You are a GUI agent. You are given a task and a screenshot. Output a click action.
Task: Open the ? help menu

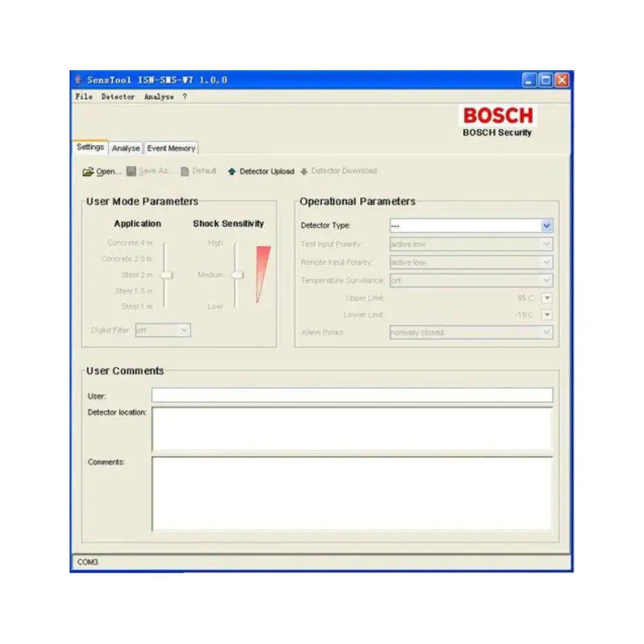click(x=185, y=97)
